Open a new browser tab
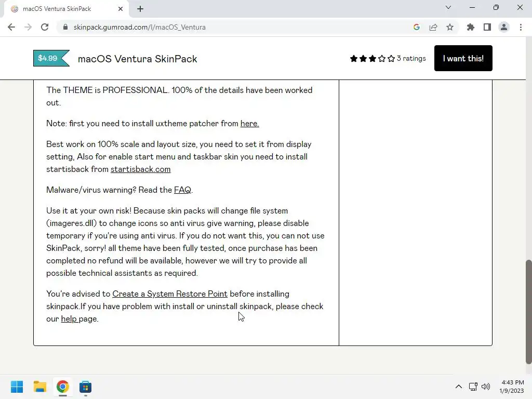Screen dimensions: 532x399 coord(140,9)
